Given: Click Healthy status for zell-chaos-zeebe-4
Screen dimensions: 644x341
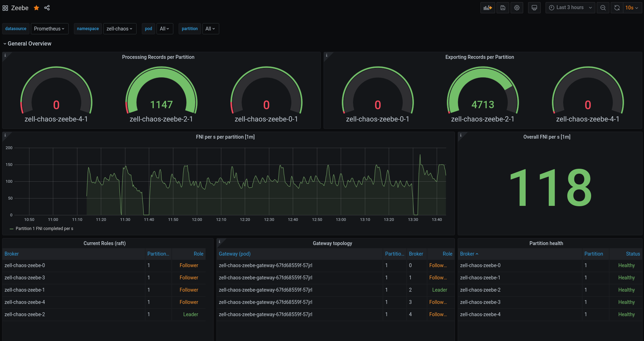Looking at the screenshot, I should [626, 314].
